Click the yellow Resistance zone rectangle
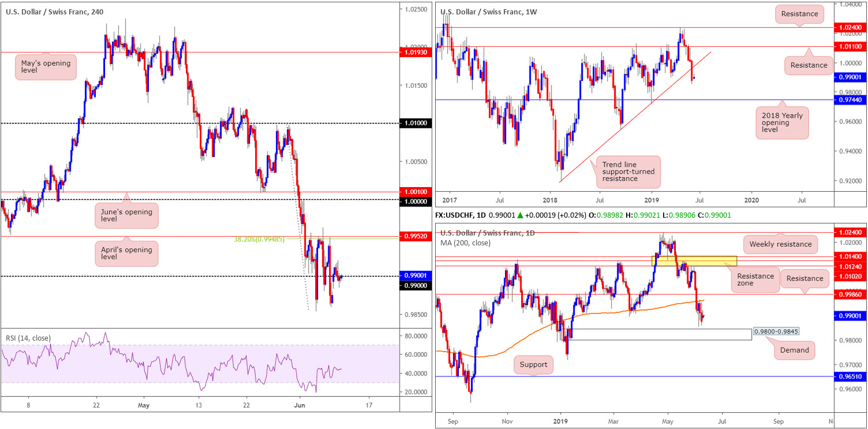 click(695, 261)
